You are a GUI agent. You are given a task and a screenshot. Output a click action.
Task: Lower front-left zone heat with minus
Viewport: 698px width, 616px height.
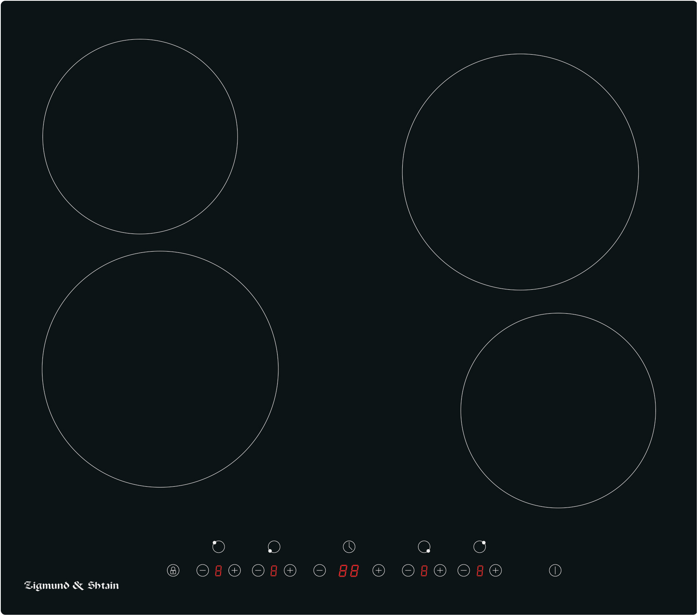tap(258, 570)
